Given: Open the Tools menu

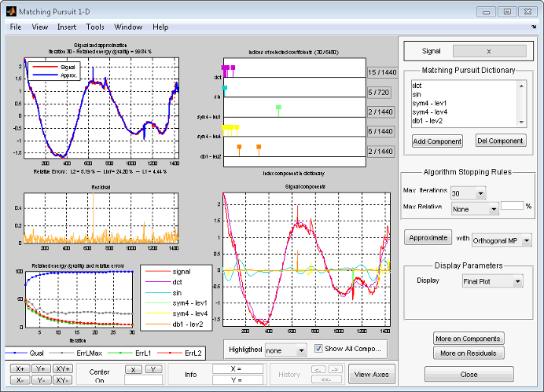Looking at the screenshot, I should coord(95,27).
